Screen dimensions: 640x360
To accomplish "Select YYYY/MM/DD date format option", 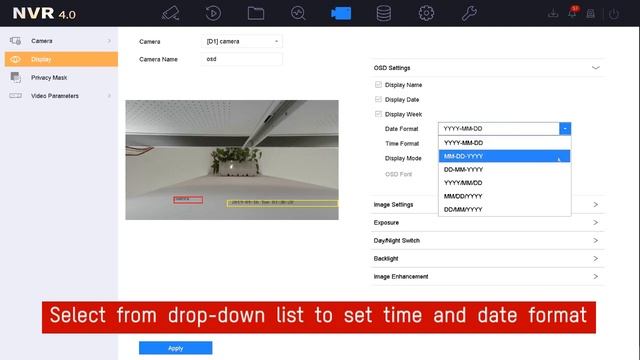I will pos(504,183).
